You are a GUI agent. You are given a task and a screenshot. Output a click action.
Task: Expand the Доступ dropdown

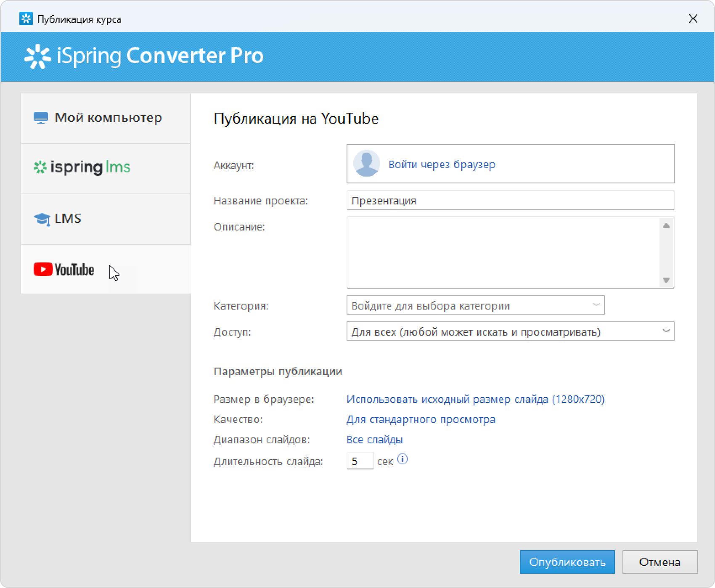(510, 331)
